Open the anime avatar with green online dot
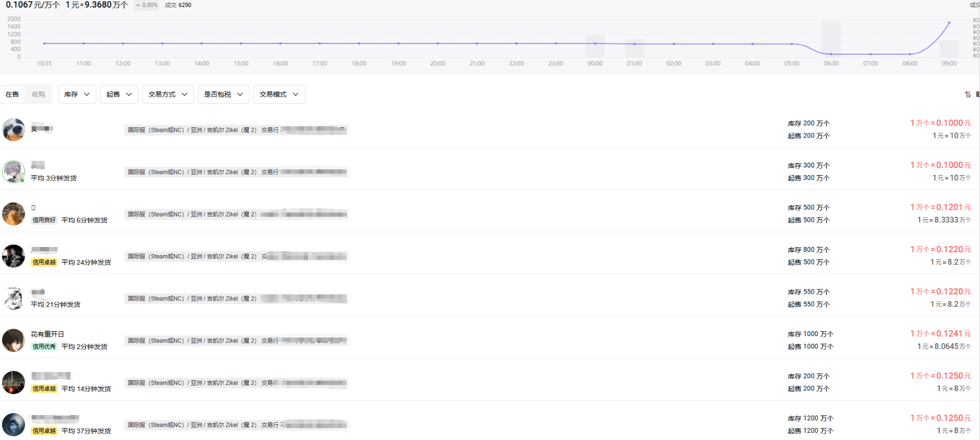980x440 pixels. (14, 171)
